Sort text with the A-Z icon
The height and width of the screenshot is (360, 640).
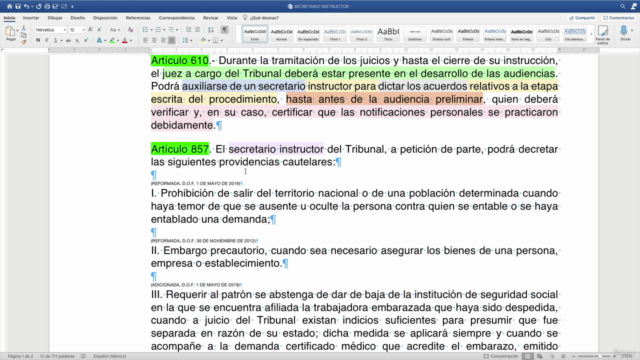(211, 30)
